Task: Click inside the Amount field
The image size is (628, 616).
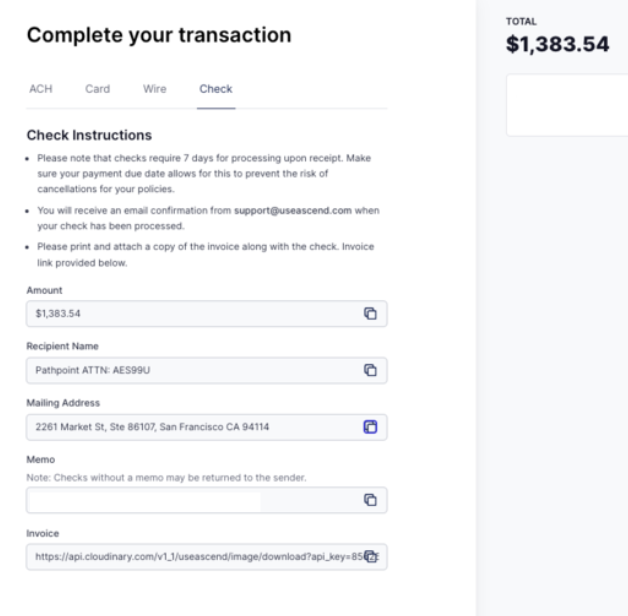Action: coord(190,314)
